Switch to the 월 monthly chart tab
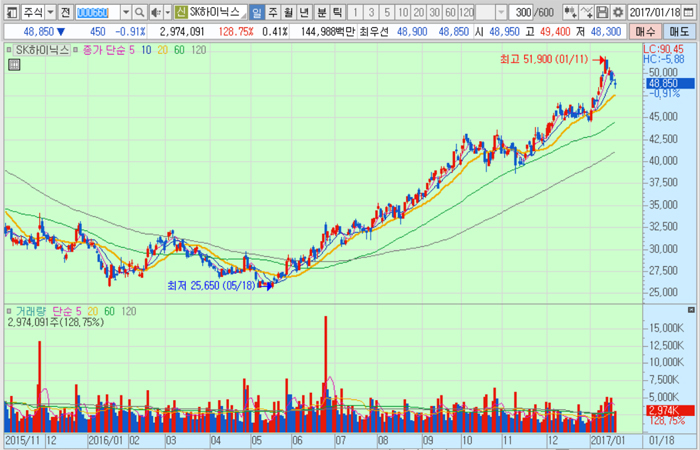Image resolution: width=700 pixels, height=450 pixels. [x=290, y=12]
